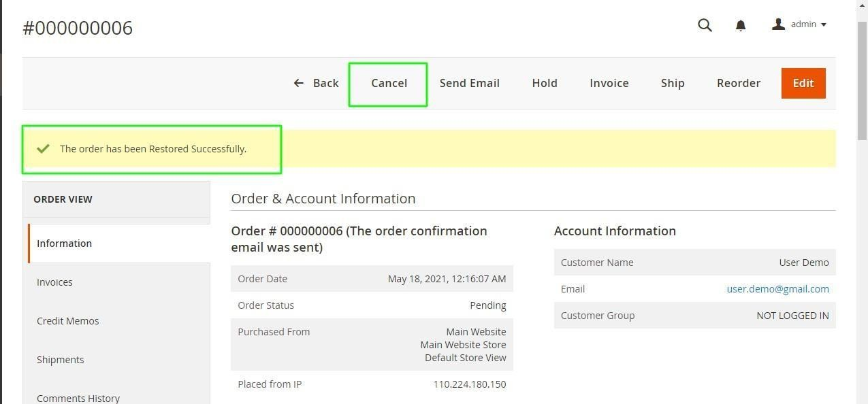Click the admin user avatar icon
The height and width of the screenshot is (404, 868).
pos(778,24)
